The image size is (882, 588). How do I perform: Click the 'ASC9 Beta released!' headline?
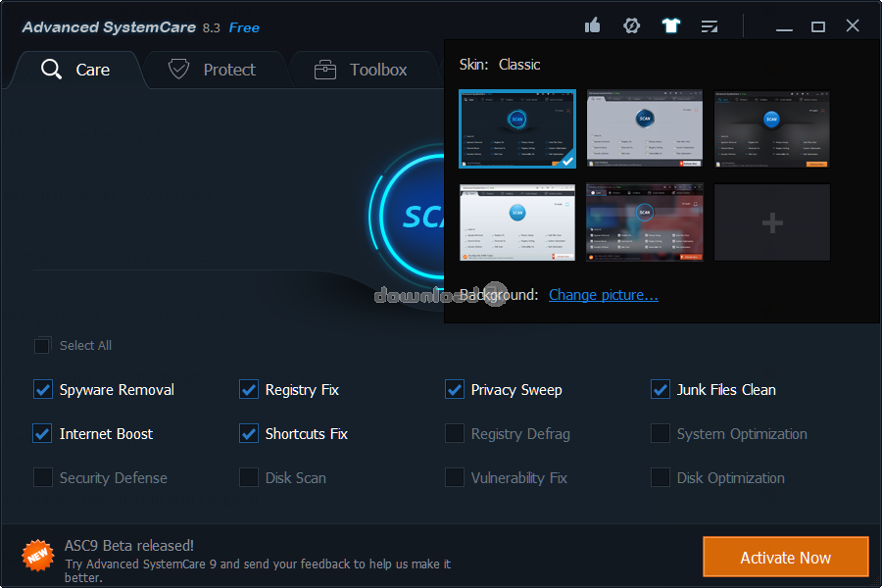[129, 545]
